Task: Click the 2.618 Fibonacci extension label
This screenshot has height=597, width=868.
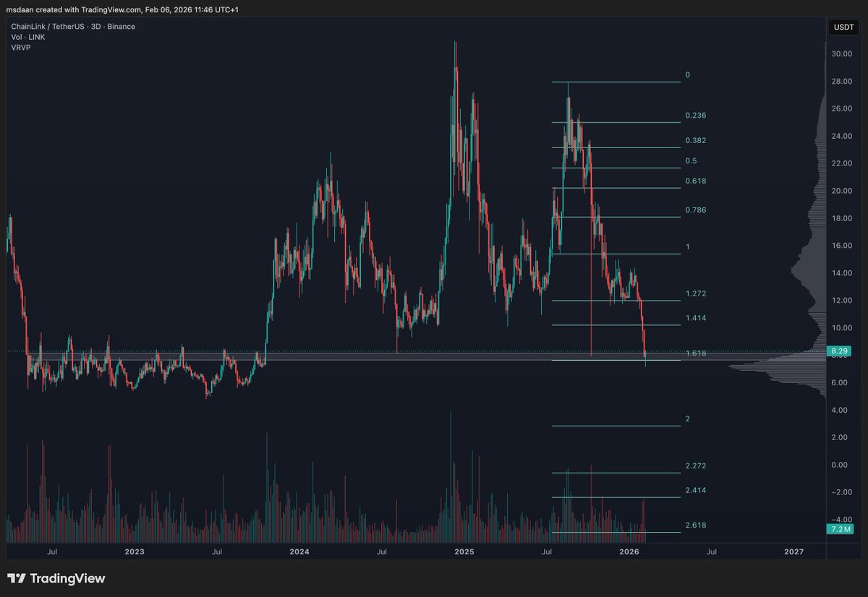Action: coord(695,525)
